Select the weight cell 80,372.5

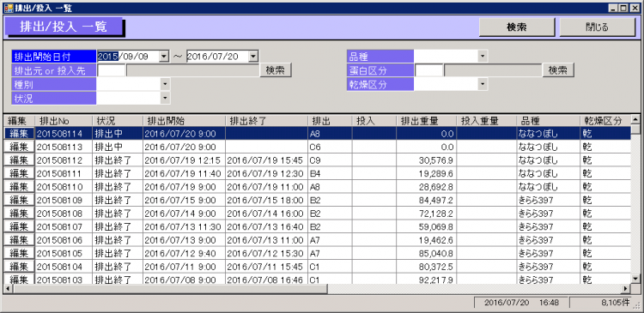(426, 266)
